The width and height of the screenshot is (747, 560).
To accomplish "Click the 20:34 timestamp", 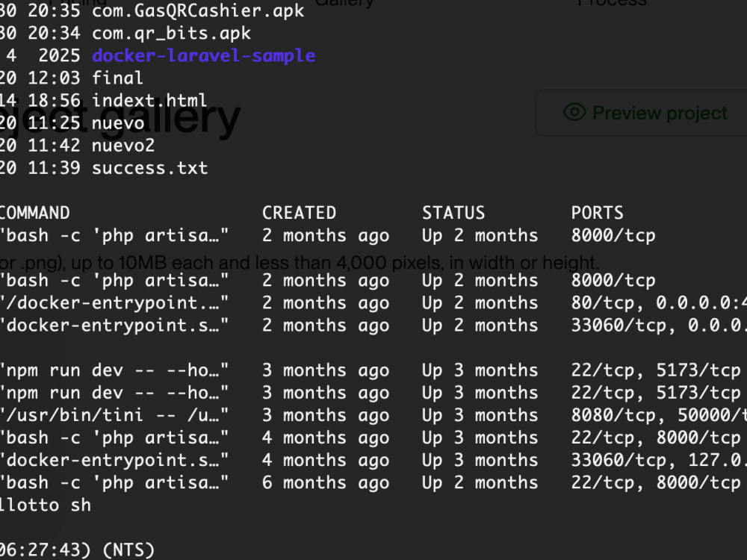I will point(54,34).
